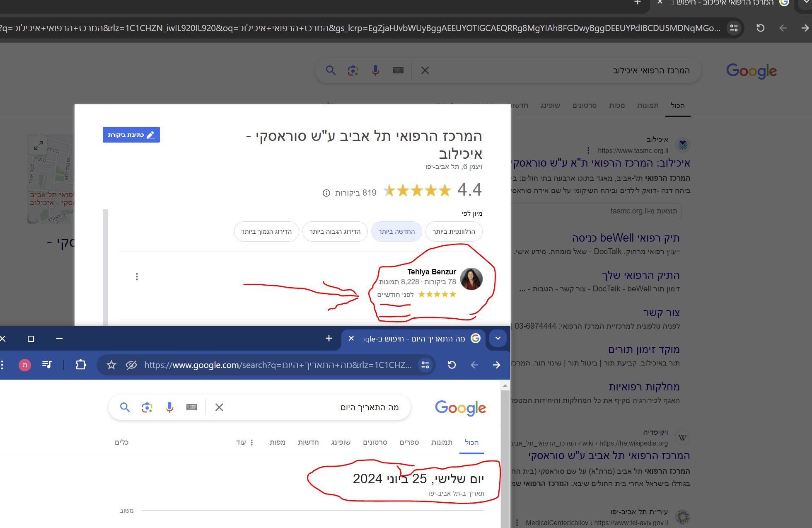Select the סרטונים tab in the back Google window
Viewport: 812px width, 528px height.
pos(585,105)
